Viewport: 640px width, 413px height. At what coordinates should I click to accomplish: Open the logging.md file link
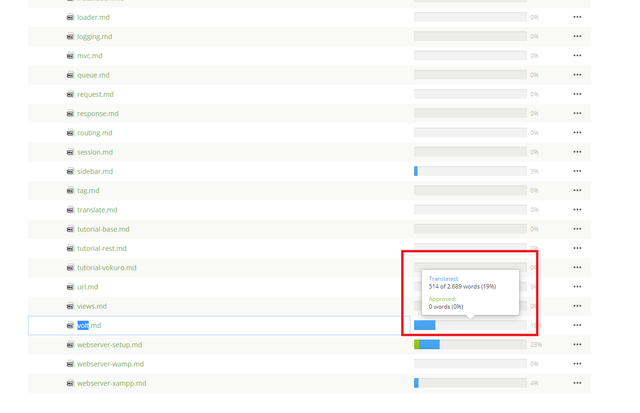click(x=94, y=36)
